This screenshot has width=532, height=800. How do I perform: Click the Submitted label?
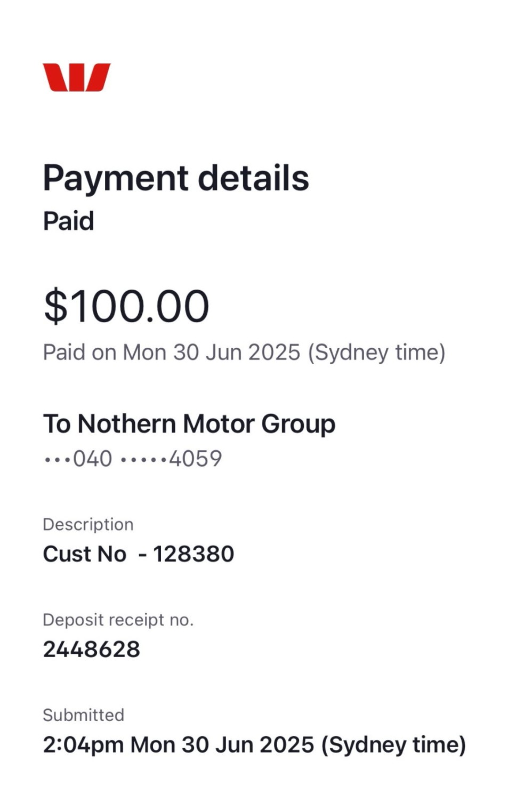click(83, 715)
